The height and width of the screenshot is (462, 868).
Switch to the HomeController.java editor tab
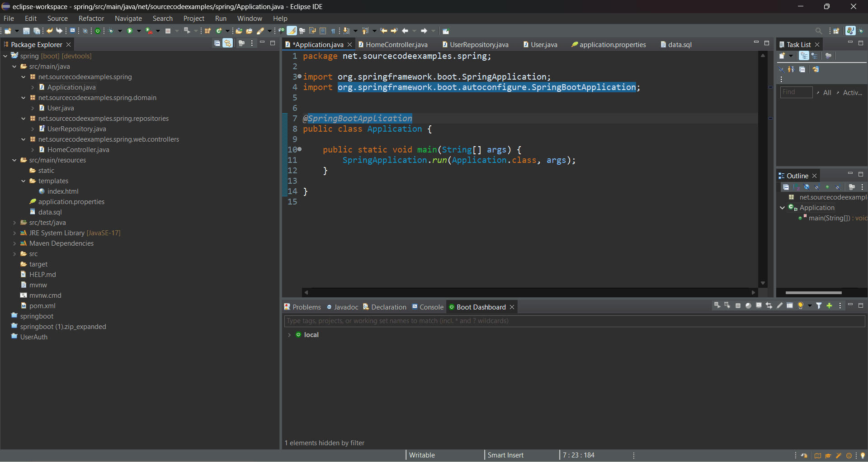(x=396, y=44)
